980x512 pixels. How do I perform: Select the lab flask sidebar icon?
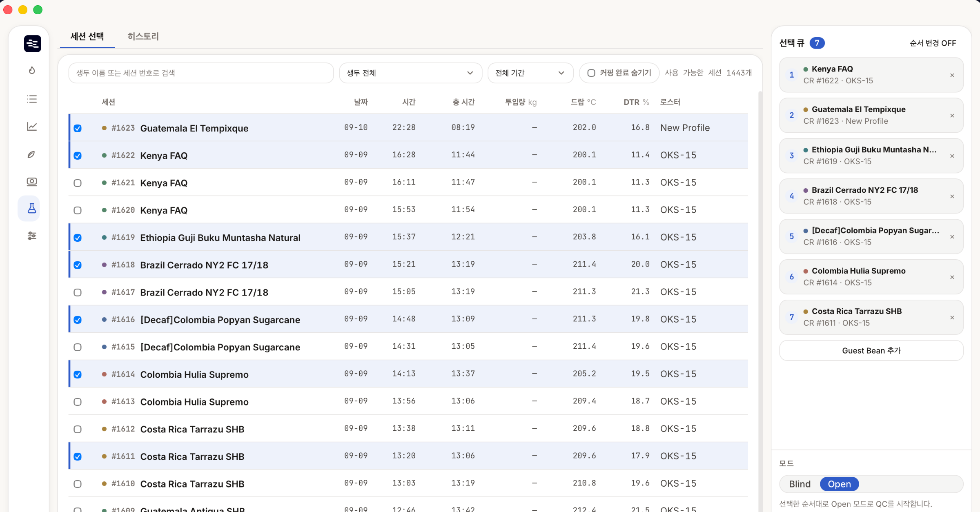point(32,209)
